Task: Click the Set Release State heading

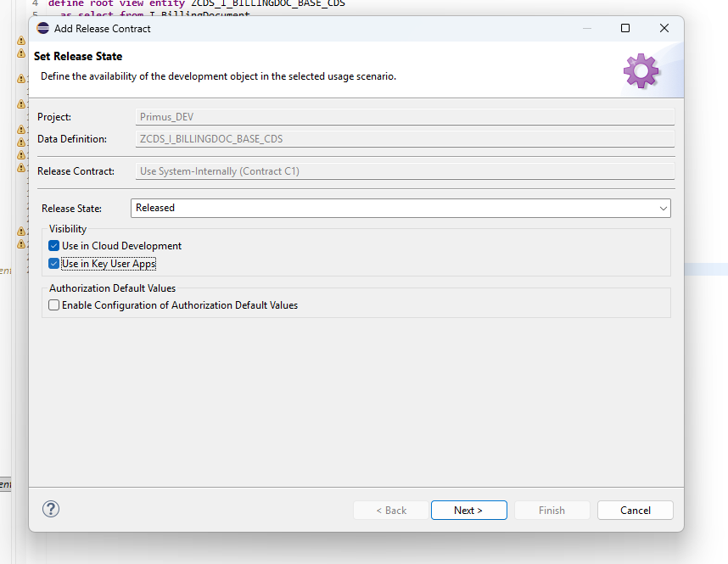Action: click(78, 56)
